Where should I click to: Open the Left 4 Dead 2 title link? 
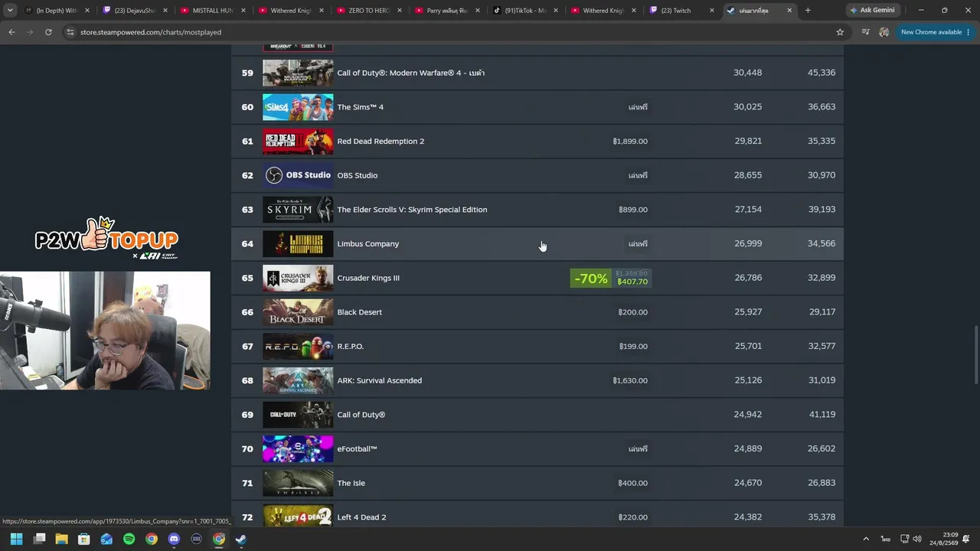361,517
